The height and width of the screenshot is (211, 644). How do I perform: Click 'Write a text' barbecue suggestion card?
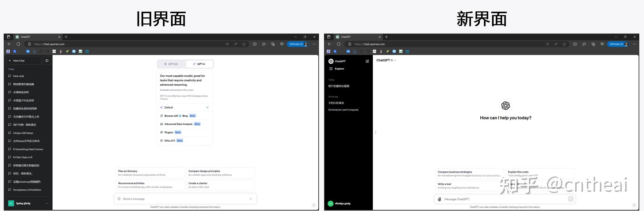coord(470,186)
